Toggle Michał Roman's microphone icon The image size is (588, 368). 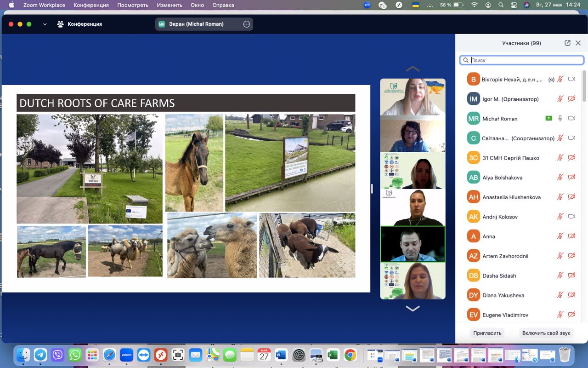click(x=560, y=118)
